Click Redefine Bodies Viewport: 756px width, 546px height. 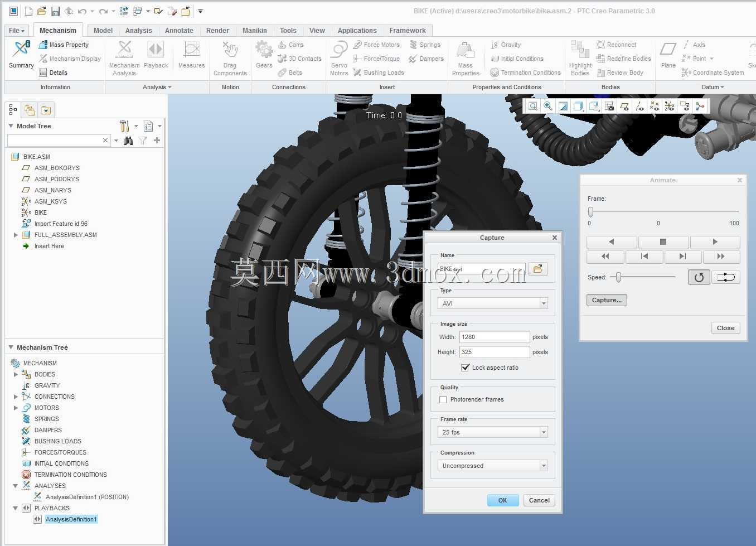(623, 59)
